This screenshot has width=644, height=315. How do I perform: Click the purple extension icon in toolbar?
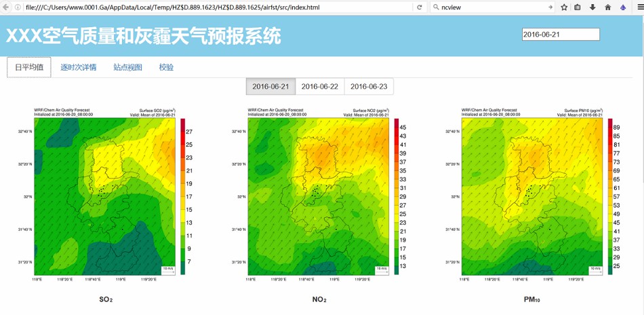[623, 7]
